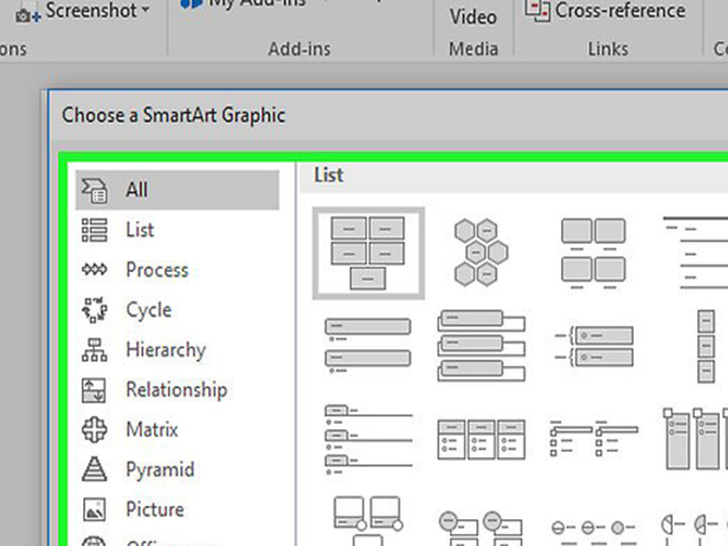Click the Add-ins group label
Image resolution: width=728 pixels, height=546 pixels.
[x=299, y=49]
